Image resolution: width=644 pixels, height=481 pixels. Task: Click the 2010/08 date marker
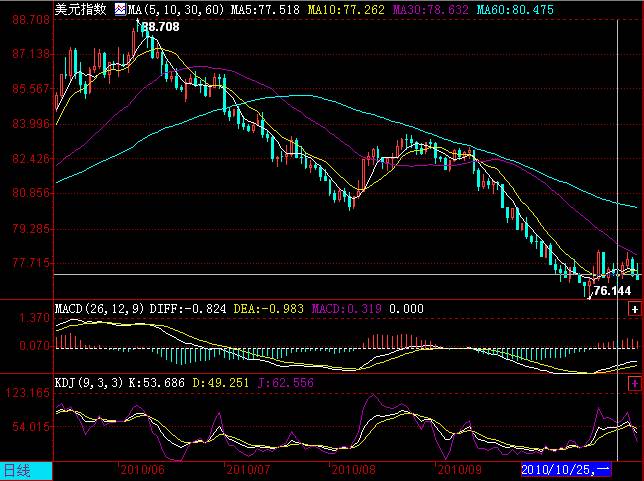(353, 469)
